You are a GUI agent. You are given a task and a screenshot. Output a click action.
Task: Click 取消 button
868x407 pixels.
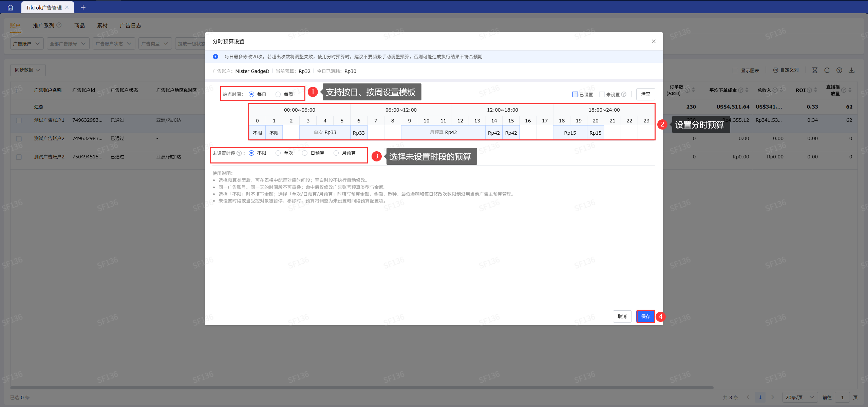[x=622, y=316]
